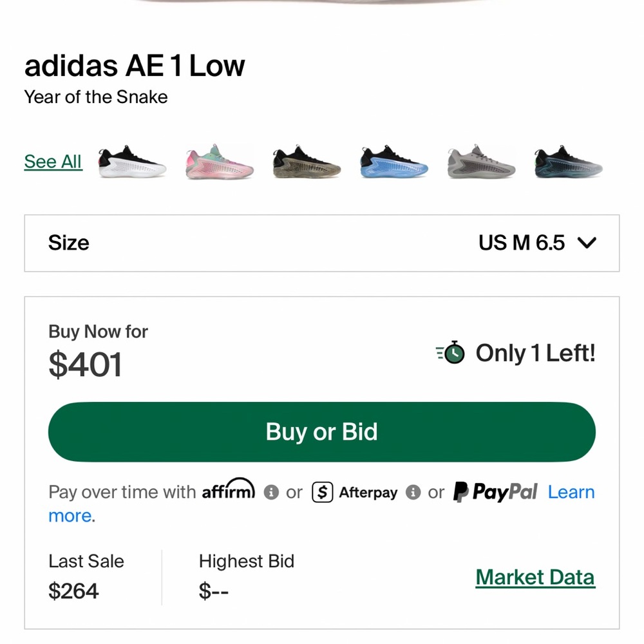Viewport: 644px width, 644px height.
Task: Open the Market Data page
Action: point(535,577)
